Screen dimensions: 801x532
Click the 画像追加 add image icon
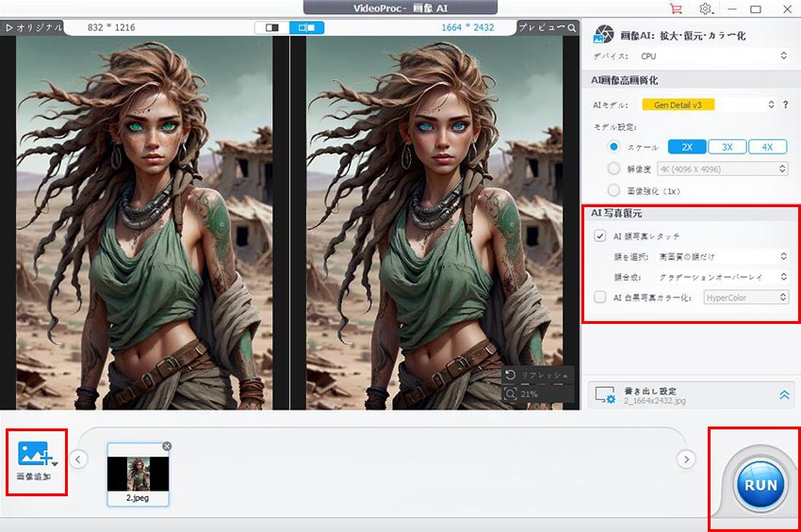(36, 452)
